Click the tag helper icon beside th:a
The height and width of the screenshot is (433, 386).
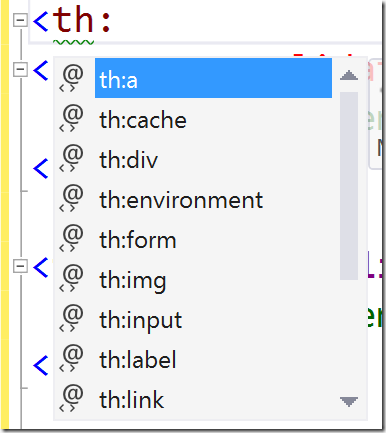point(72,78)
